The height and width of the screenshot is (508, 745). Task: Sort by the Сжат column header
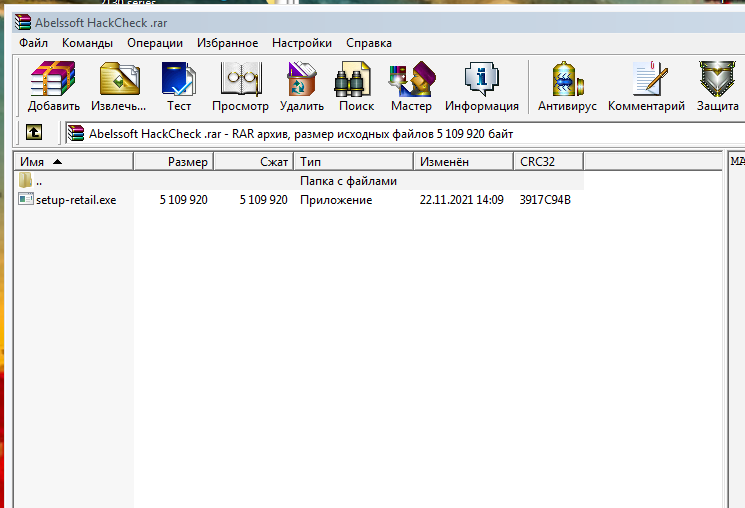tap(254, 162)
